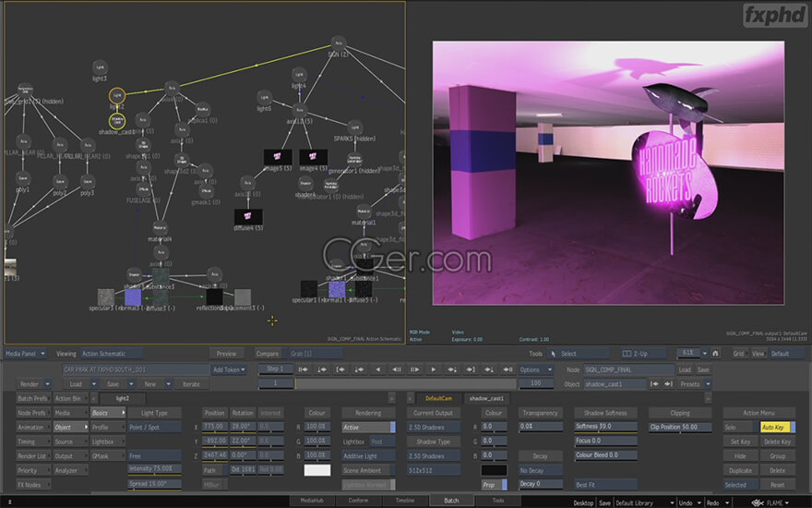Image resolution: width=812 pixels, height=508 pixels.
Task: Open the light2 tab
Action: (122, 398)
